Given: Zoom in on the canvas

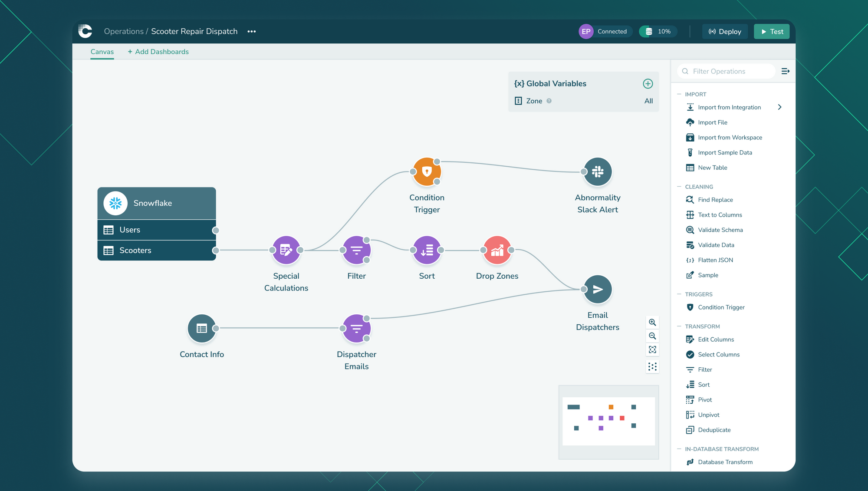Looking at the screenshot, I should (x=652, y=323).
